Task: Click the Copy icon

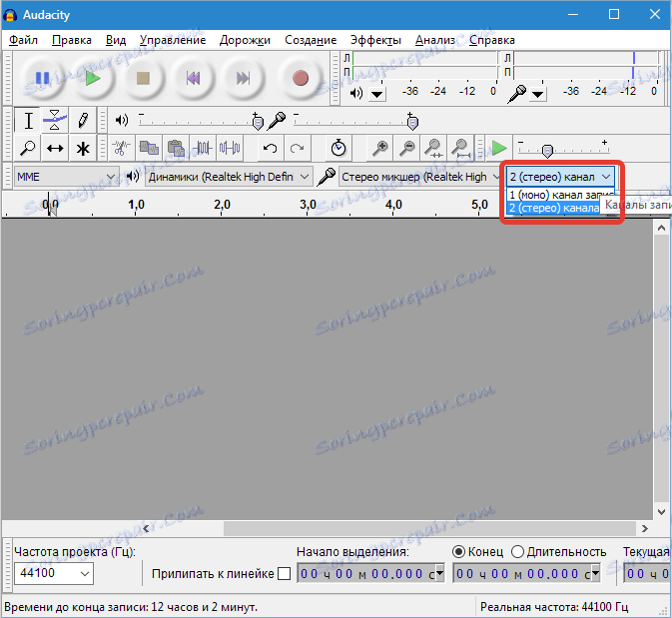Action: [x=149, y=149]
